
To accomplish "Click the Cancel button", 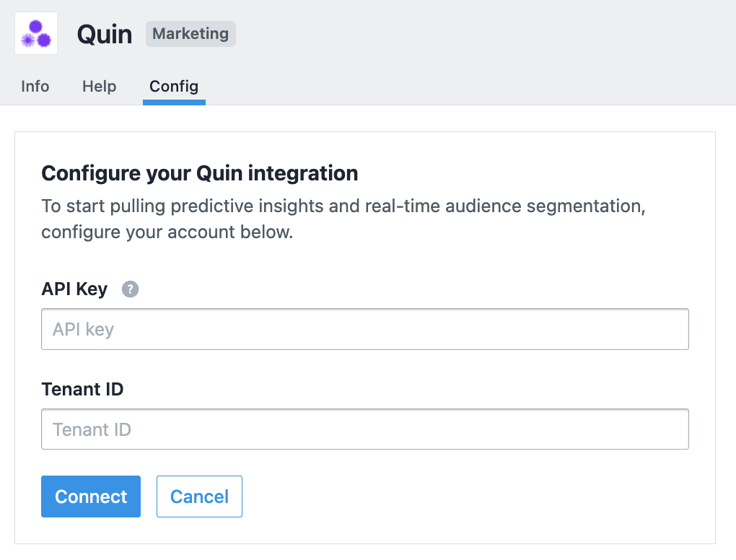I will click(x=199, y=496).
